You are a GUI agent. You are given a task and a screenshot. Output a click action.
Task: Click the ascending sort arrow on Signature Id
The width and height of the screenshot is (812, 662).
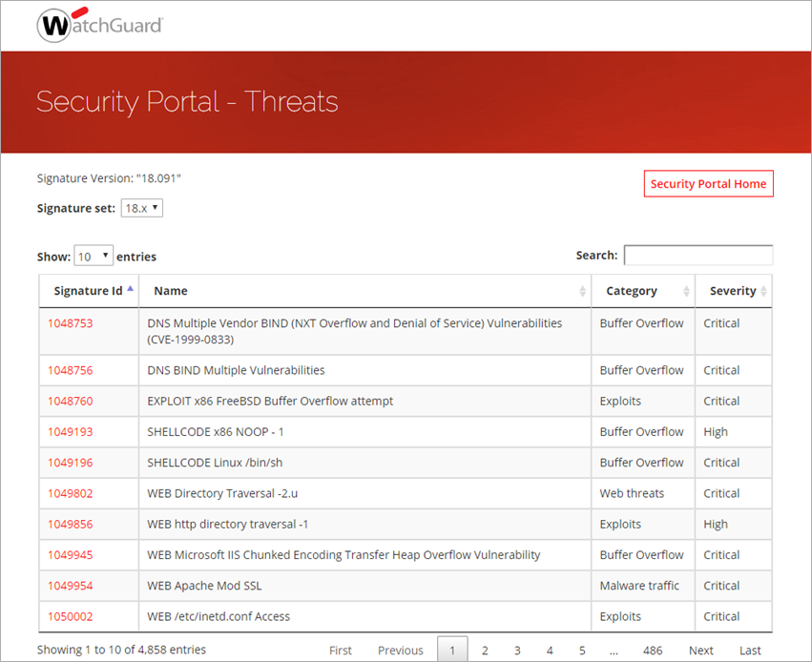[x=132, y=290]
